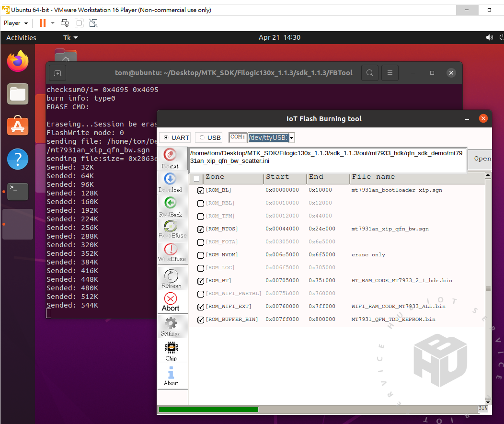Check the ROM_RBL zone checkbox

click(x=201, y=203)
